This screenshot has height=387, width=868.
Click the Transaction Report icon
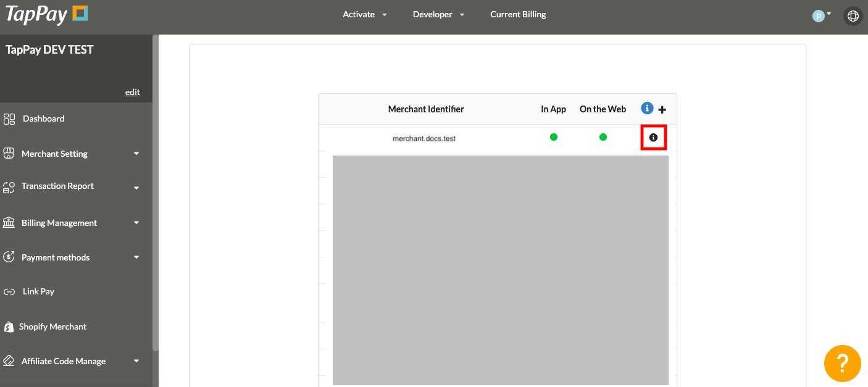(9, 187)
